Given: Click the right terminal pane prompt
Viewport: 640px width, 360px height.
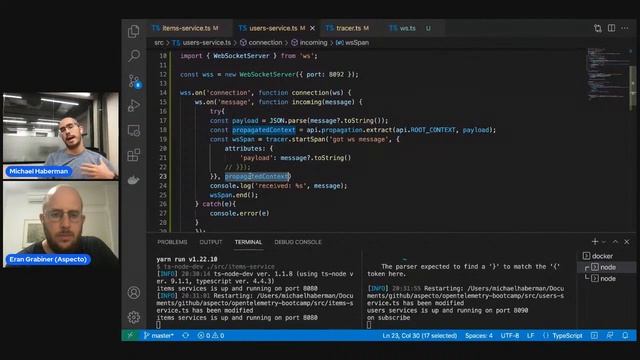Looking at the screenshot, I should [369, 325].
